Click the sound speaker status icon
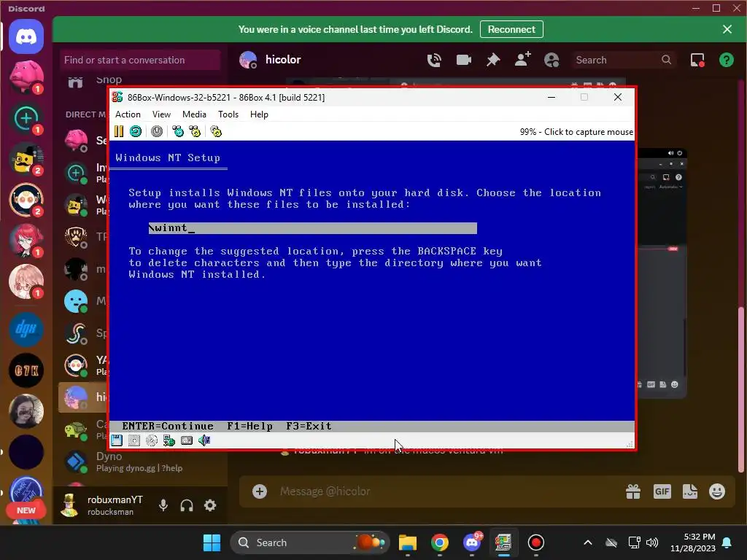The width and height of the screenshot is (747, 560). pos(204,440)
